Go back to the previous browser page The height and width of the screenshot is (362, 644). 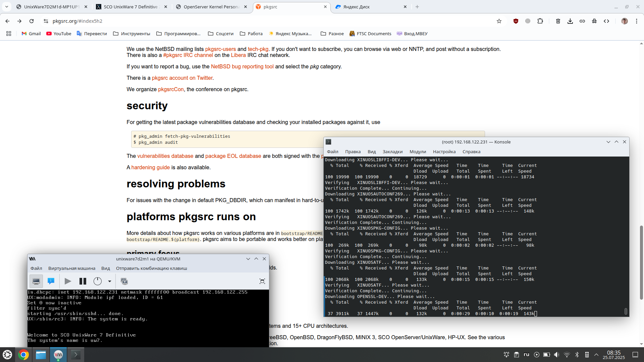[x=7, y=21]
